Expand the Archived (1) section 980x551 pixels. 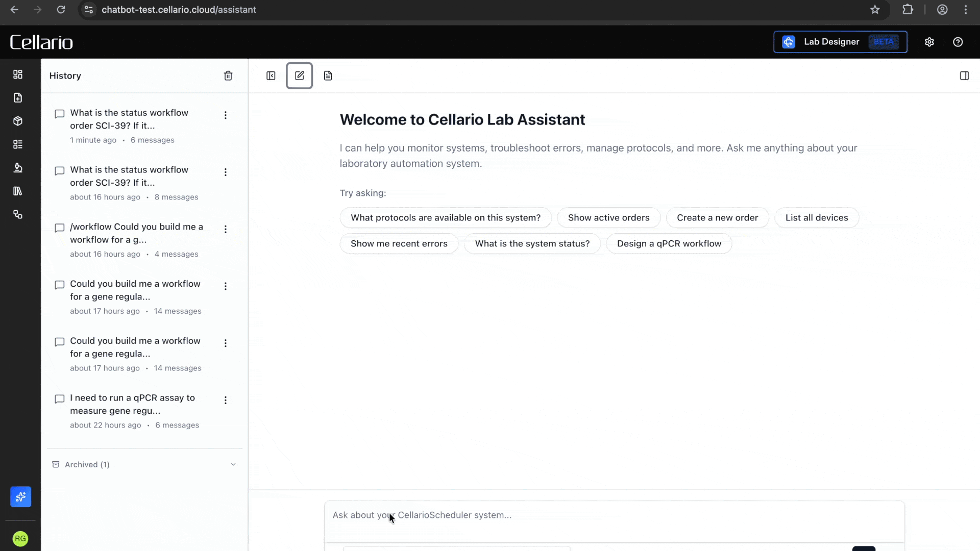(144, 464)
